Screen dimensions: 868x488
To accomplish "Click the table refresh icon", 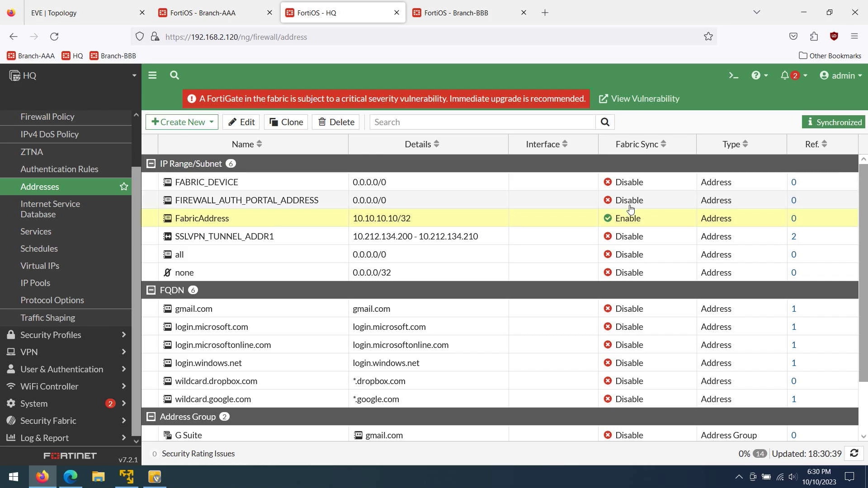I will click(x=854, y=453).
